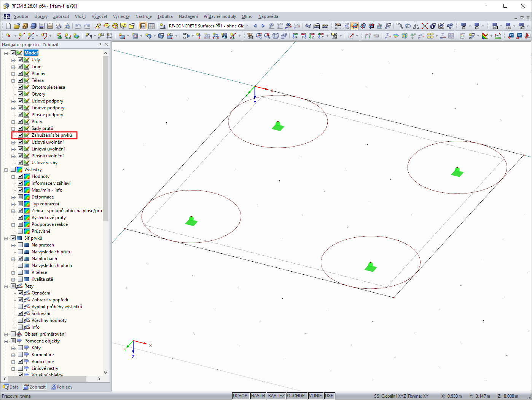This screenshot has height=400, width=532.
Task: Close the Navigátor projektu panel
Action: click(106, 45)
